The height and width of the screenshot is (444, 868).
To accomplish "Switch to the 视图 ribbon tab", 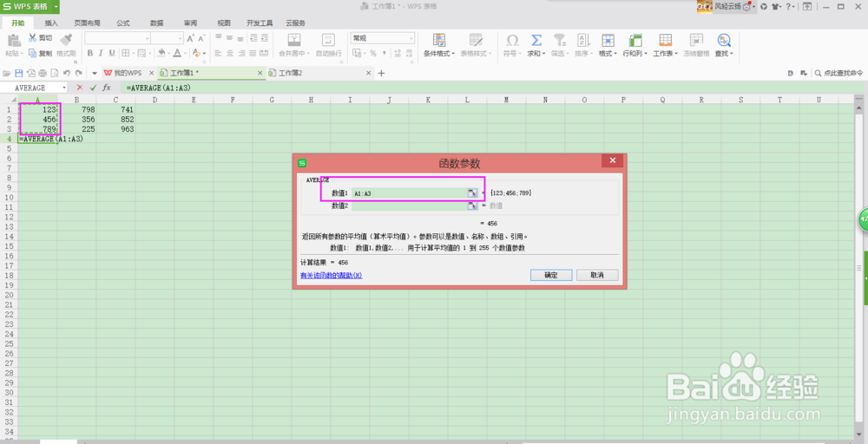I will pyautogui.click(x=224, y=23).
